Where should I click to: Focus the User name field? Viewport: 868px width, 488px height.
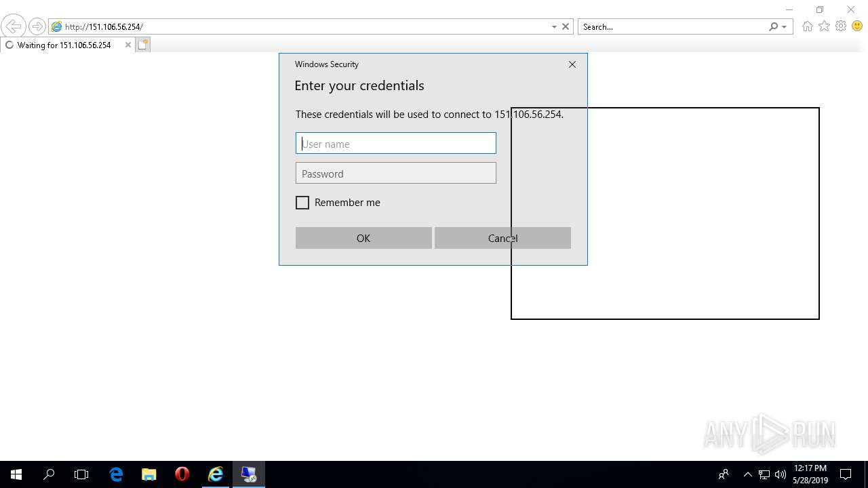[396, 143]
